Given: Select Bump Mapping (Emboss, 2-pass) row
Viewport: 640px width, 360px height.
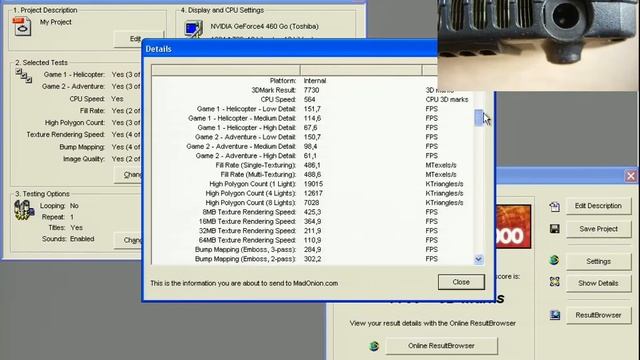Looking at the screenshot, I should coord(312,259).
